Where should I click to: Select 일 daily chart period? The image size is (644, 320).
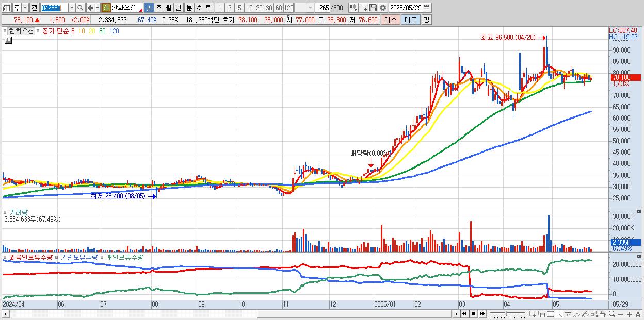click(x=149, y=8)
